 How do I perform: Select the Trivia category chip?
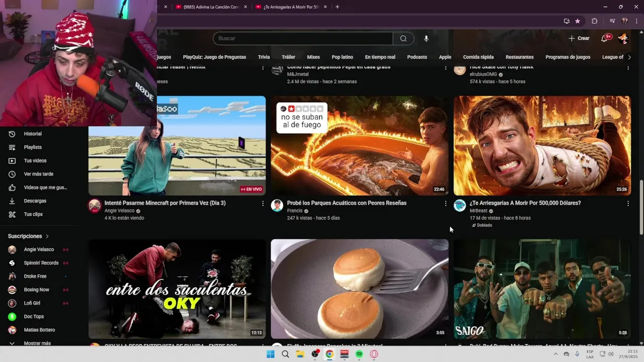(x=264, y=57)
